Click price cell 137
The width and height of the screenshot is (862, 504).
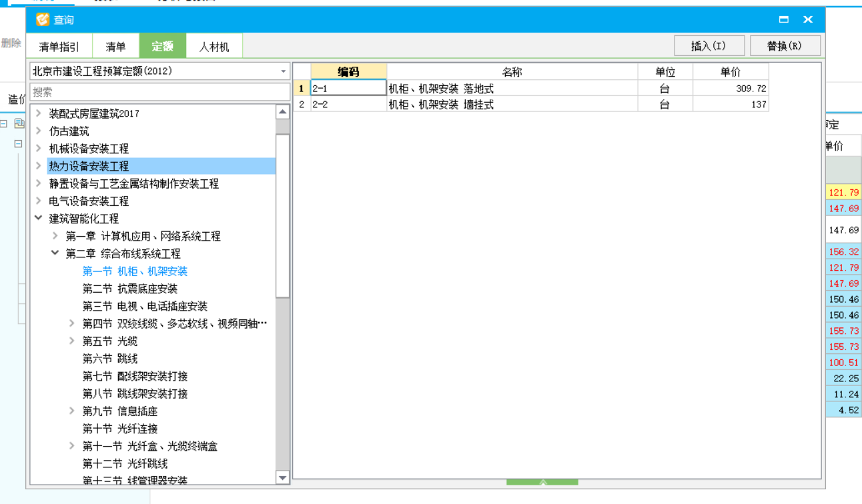click(x=731, y=104)
